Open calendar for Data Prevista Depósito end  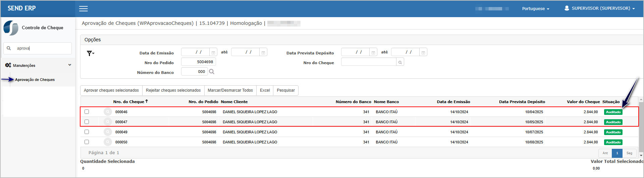click(423, 52)
